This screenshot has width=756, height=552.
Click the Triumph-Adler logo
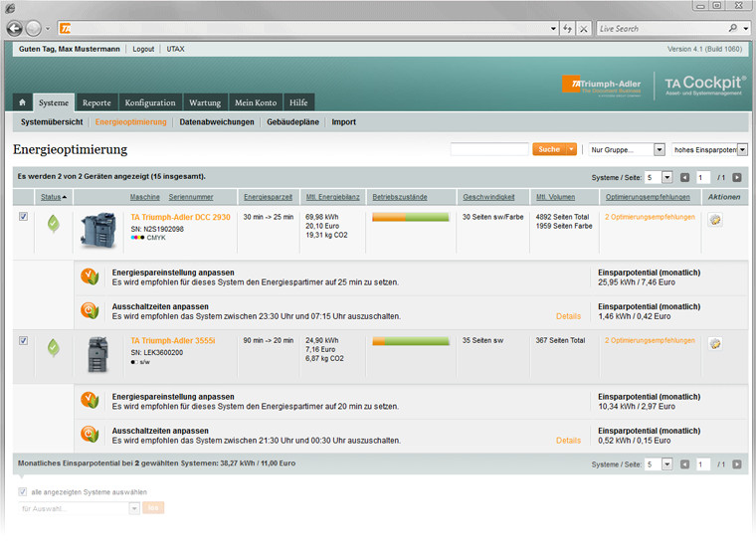(602, 86)
